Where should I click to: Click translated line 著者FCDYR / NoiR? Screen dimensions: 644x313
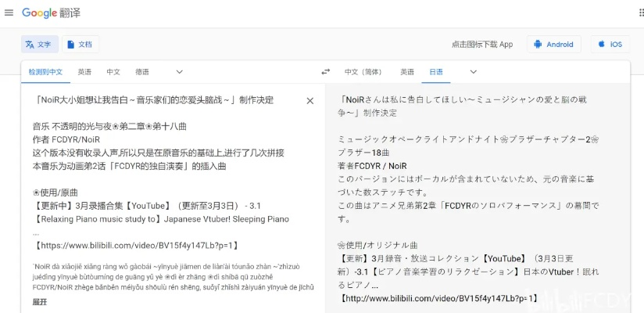point(372,166)
